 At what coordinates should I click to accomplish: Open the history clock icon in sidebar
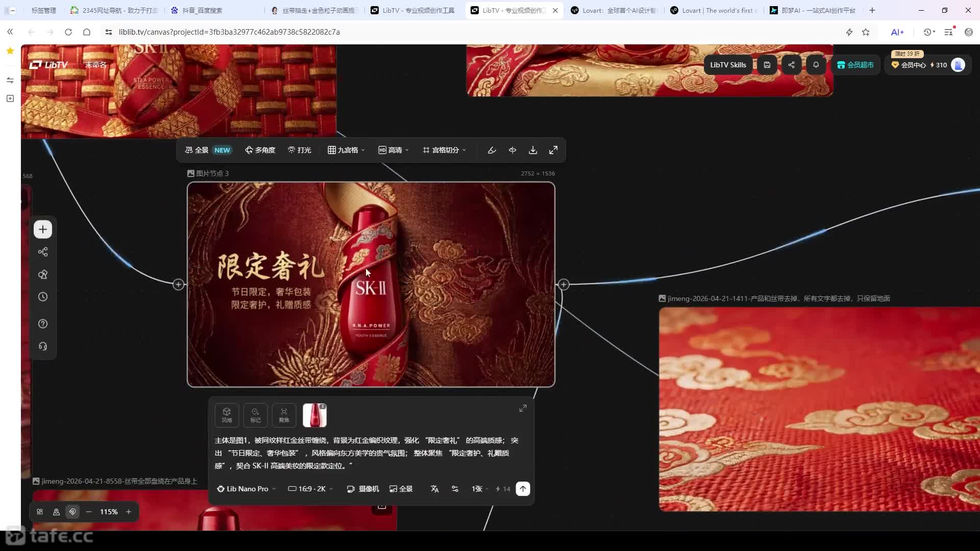click(43, 297)
